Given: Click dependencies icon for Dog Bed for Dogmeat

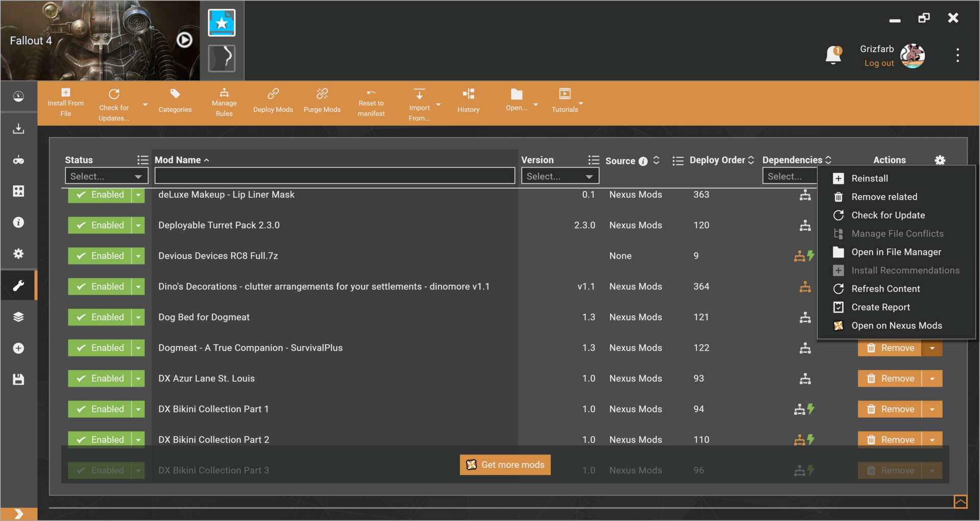Looking at the screenshot, I should (805, 317).
